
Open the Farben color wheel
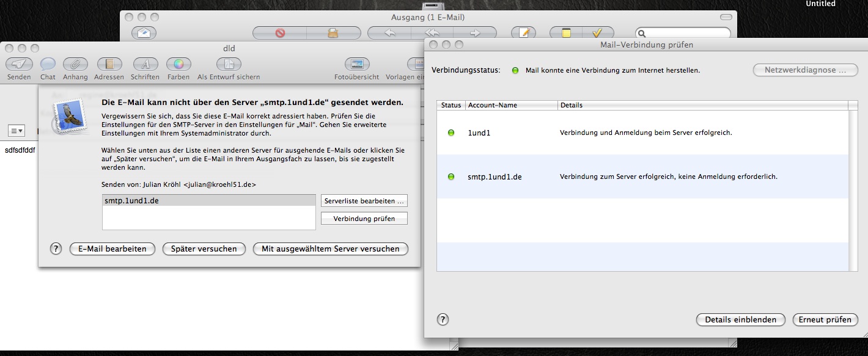[178, 64]
